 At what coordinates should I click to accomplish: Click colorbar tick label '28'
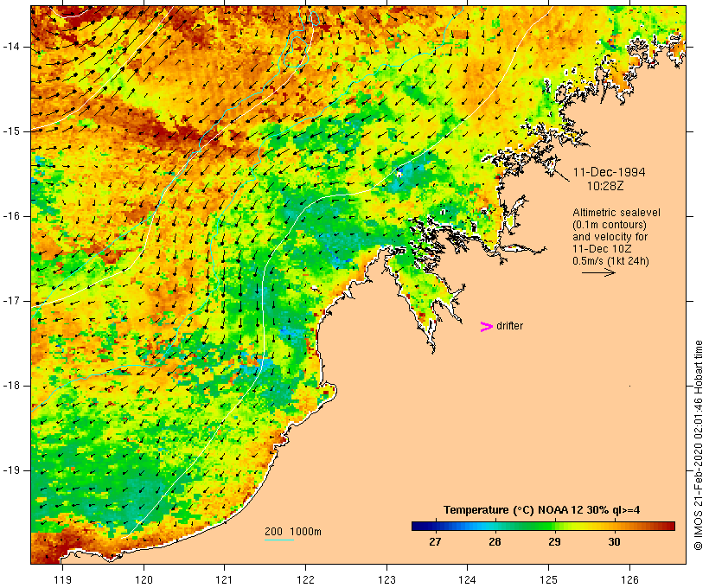[495, 542]
